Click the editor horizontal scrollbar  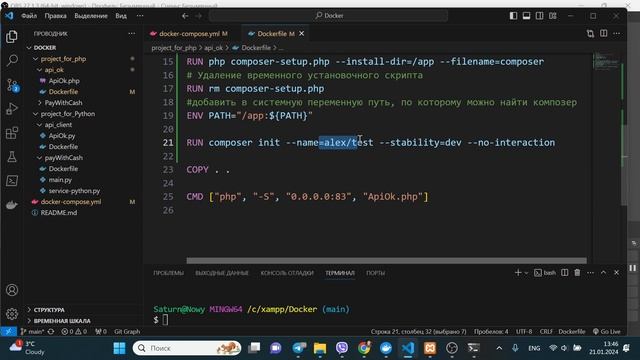point(386,260)
